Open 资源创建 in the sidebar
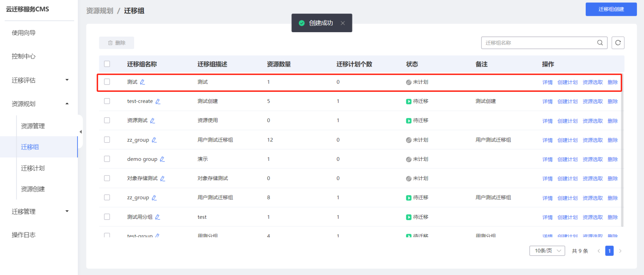This screenshot has width=644, height=275. (33, 189)
